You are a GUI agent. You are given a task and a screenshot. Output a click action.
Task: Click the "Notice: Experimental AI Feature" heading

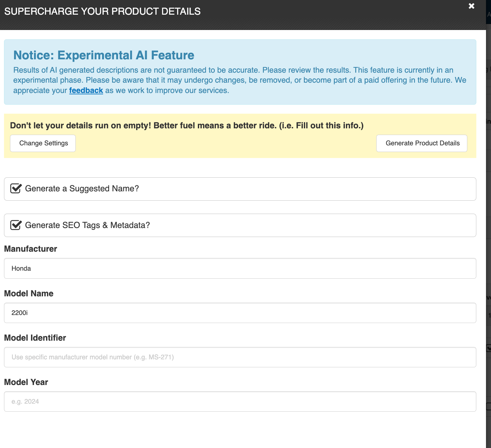click(x=104, y=55)
